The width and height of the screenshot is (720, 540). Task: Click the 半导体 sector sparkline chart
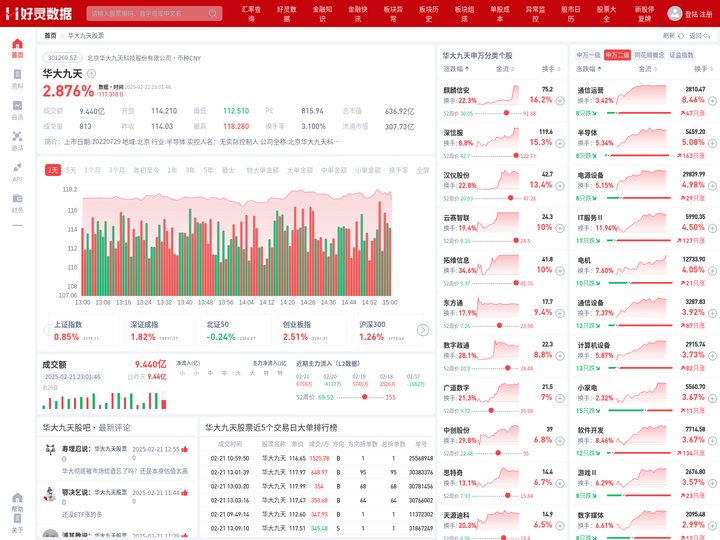coord(641,140)
